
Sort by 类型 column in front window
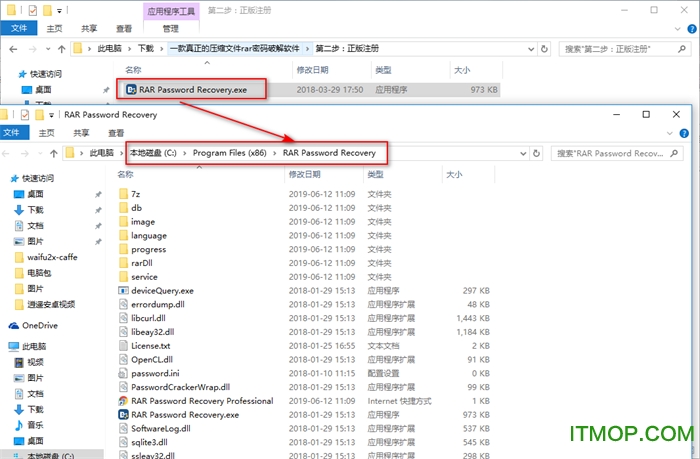[x=375, y=175]
